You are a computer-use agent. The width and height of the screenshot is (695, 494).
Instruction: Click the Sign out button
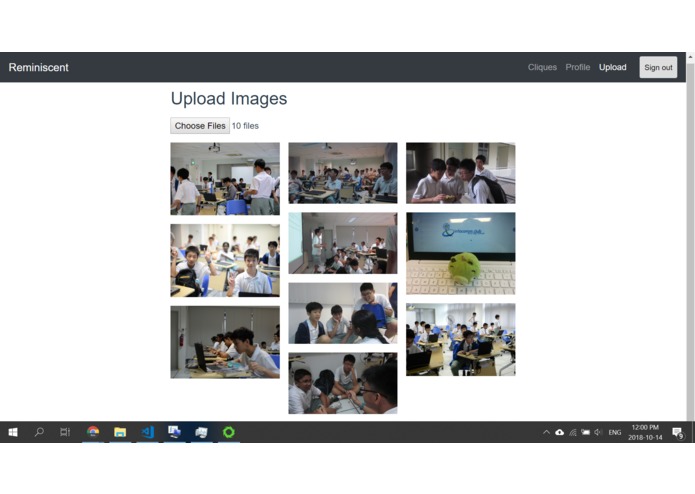click(658, 67)
